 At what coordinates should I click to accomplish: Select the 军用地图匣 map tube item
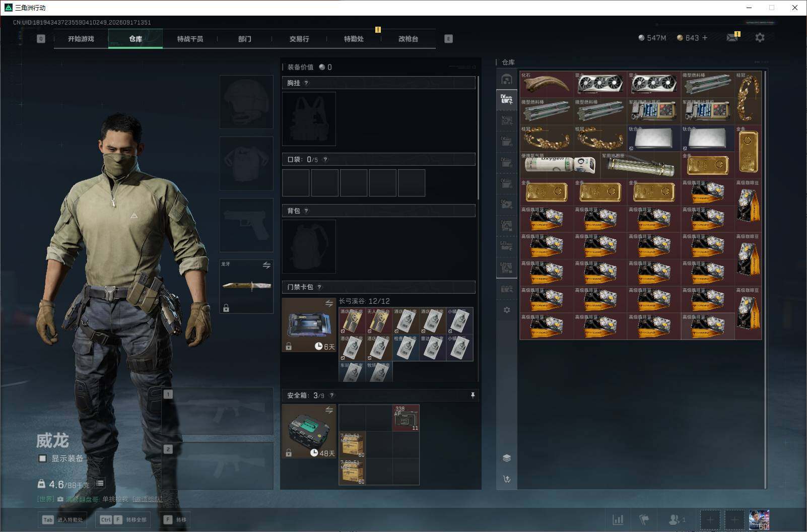[640, 165]
